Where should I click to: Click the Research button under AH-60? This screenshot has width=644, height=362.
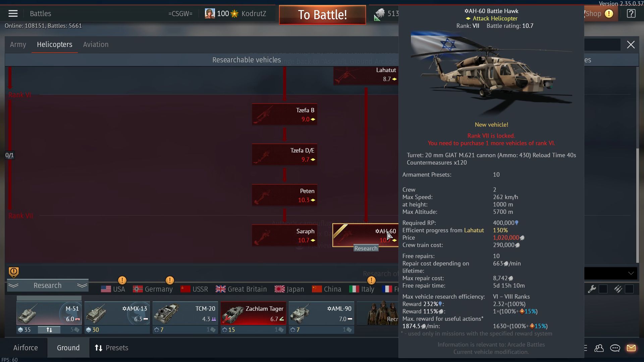366,248
